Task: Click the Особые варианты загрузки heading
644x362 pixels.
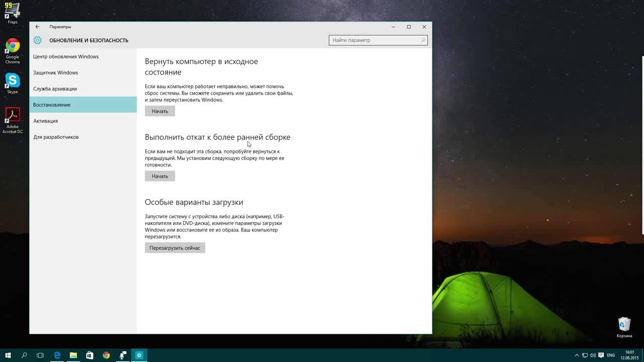Action: click(194, 202)
